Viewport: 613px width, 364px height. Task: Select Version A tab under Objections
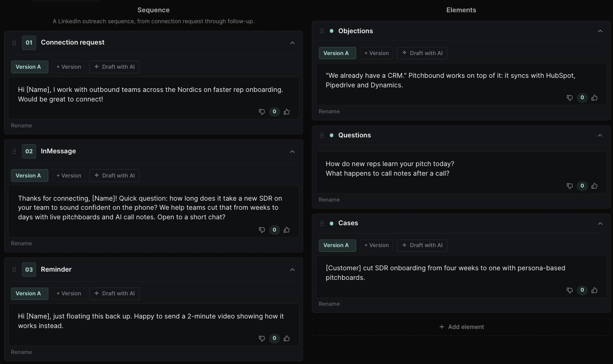pyautogui.click(x=337, y=53)
